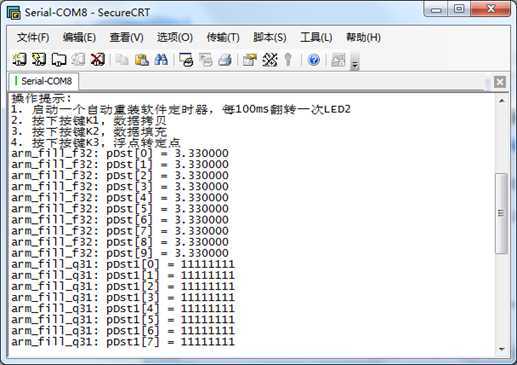Open the 脚本(S) menu
This screenshot has height=365, width=517.
pos(270,37)
